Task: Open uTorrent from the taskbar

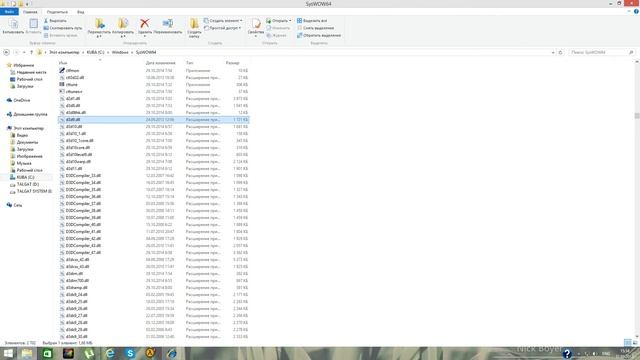Action: (89, 353)
